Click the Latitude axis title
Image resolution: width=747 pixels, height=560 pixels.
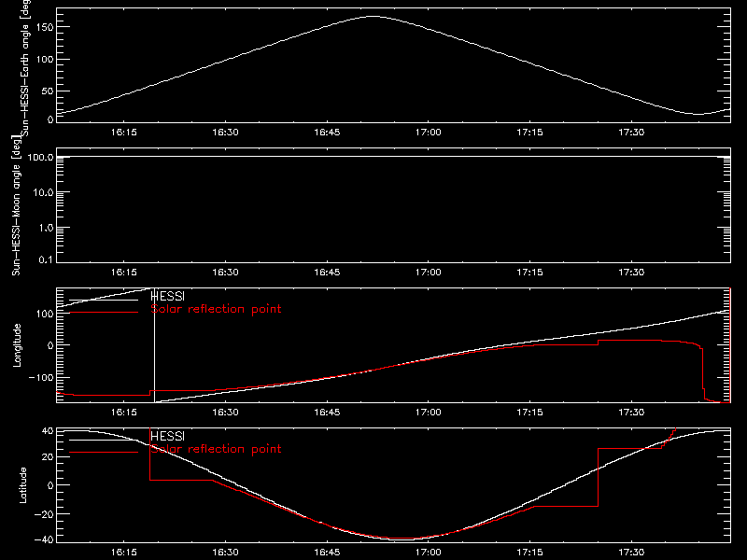point(22,485)
